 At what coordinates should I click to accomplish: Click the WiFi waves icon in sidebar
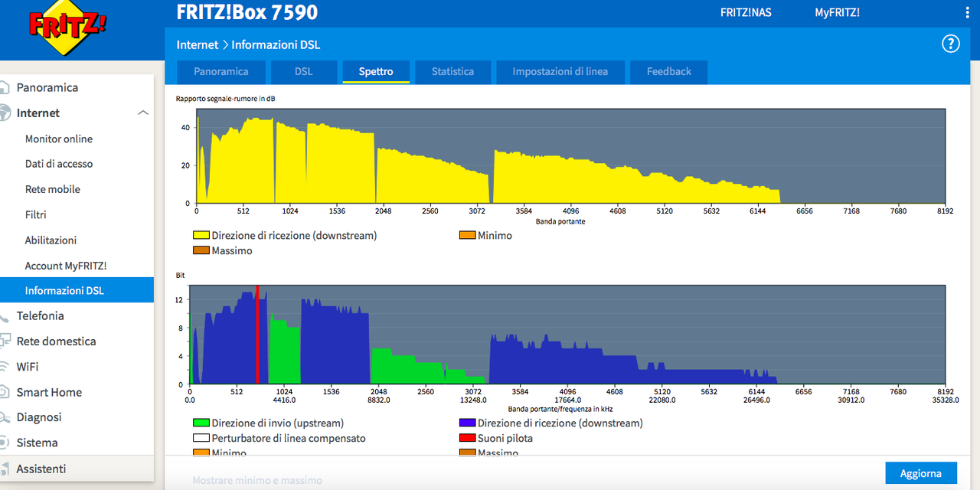click(x=5, y=367)
